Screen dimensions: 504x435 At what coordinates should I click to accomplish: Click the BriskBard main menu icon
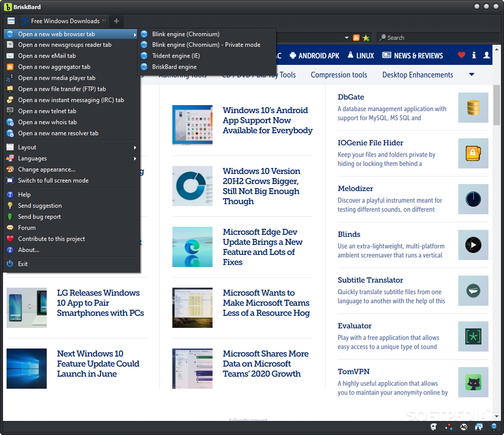click(x=11, y=21)
